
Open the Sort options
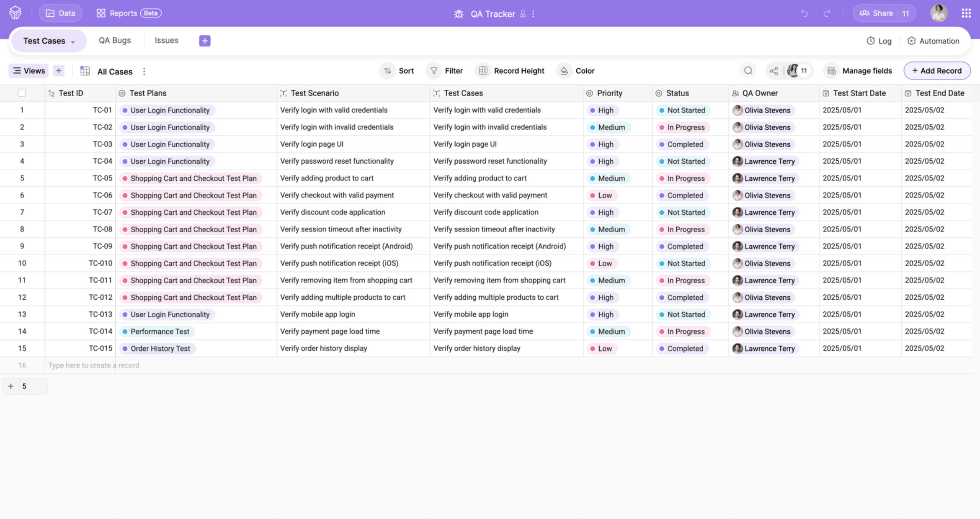tap(397, 70)
